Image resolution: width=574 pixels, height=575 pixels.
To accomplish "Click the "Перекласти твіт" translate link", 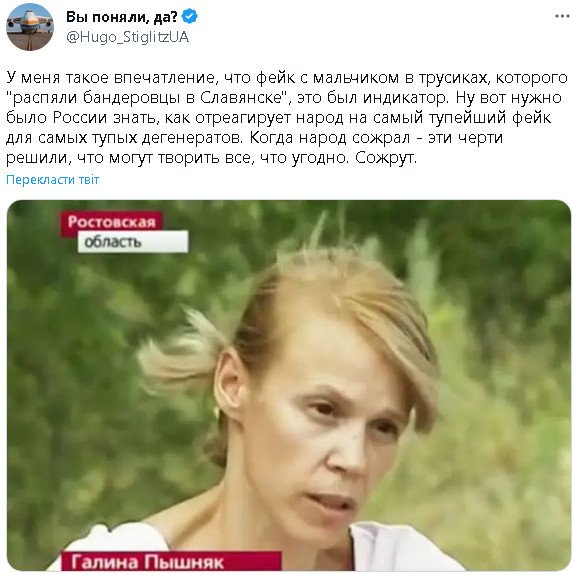I will pos(53,180).
